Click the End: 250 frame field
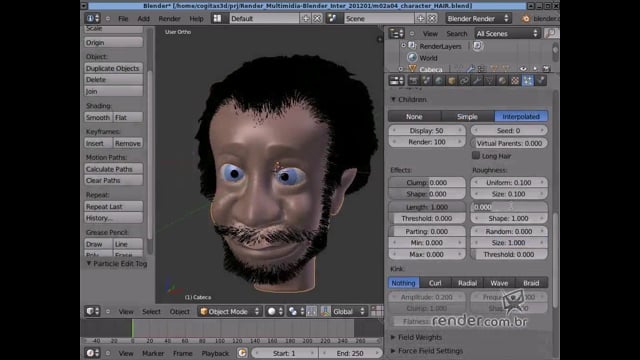 (350, 353)
